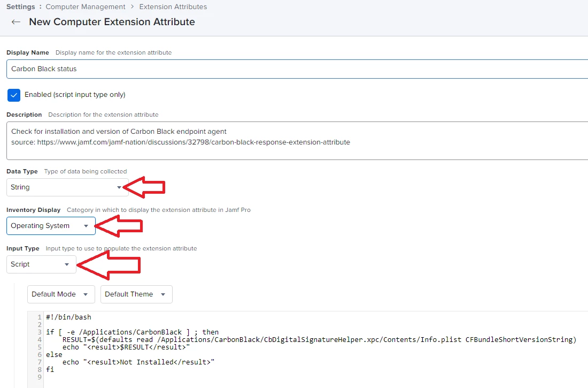The width and height of the screenshot is (588, 388).
Task: Open the Default Theme dropdown
Action: pos(136,294)
